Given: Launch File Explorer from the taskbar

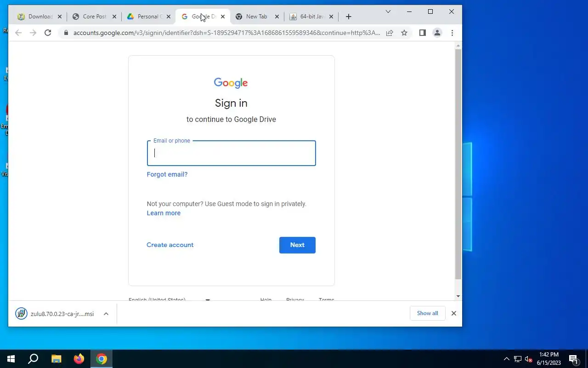Looking at the screenshot, I should (x=56, y=359).
